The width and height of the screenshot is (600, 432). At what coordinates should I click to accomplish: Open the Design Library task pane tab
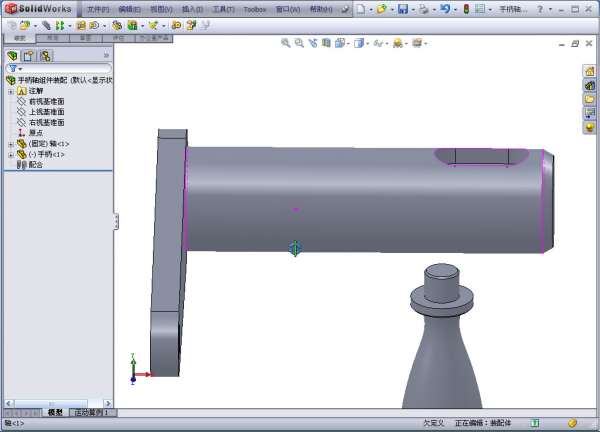(x=589, y=85)
